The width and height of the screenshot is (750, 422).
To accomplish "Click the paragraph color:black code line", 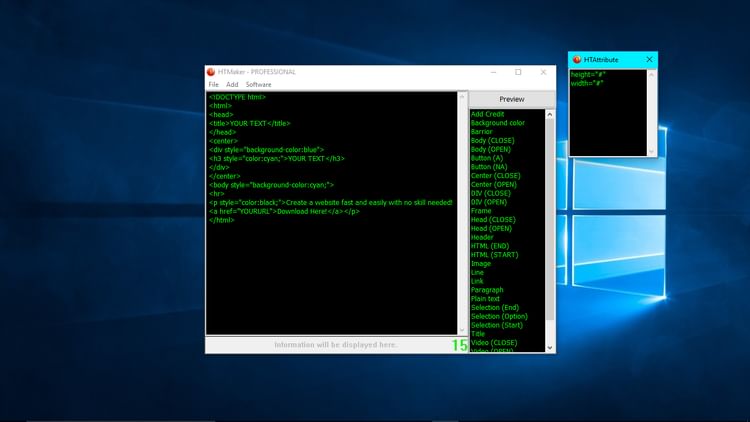I will (x=331, y=202).
